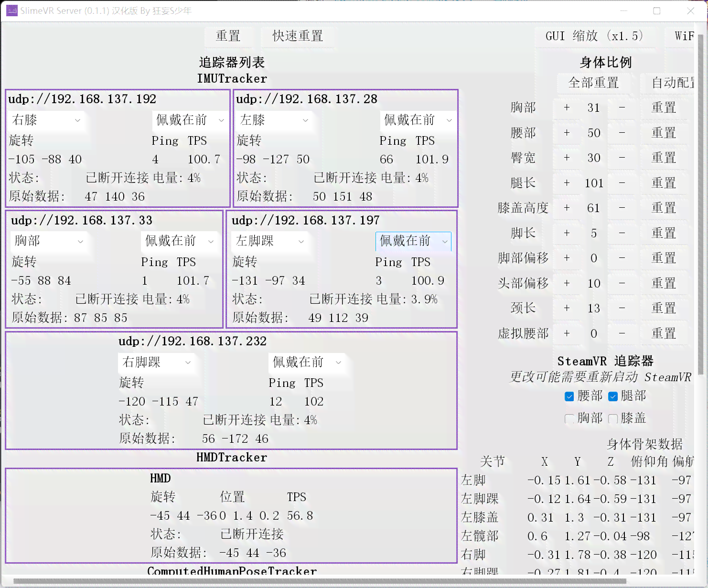Click the WiFi button at top right
Image resolution: width=708 pixels, height=588 pixels.
coord(681,36)
